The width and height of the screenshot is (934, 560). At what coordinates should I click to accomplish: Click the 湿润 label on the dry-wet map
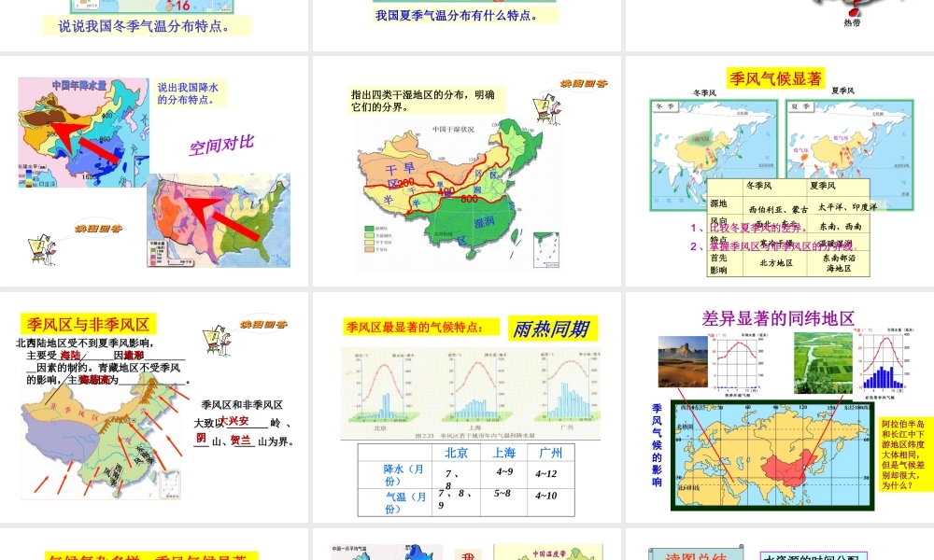pos(484,222)
